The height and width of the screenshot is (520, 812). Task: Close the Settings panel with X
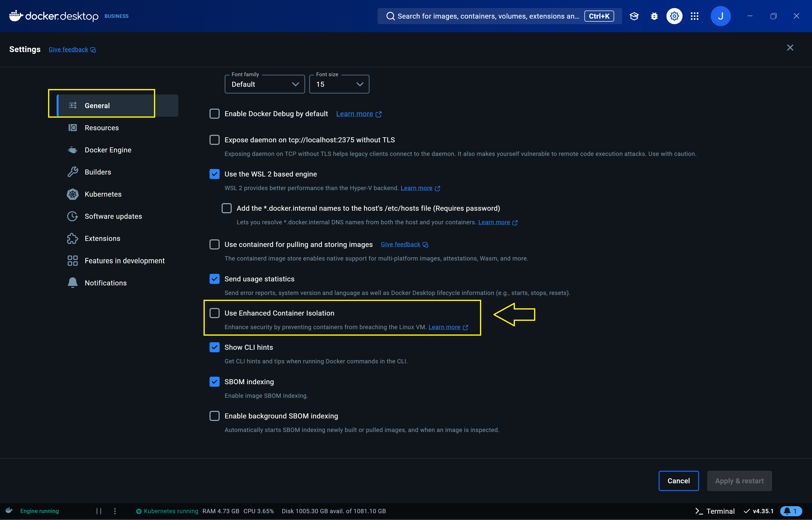click(790, 48)
